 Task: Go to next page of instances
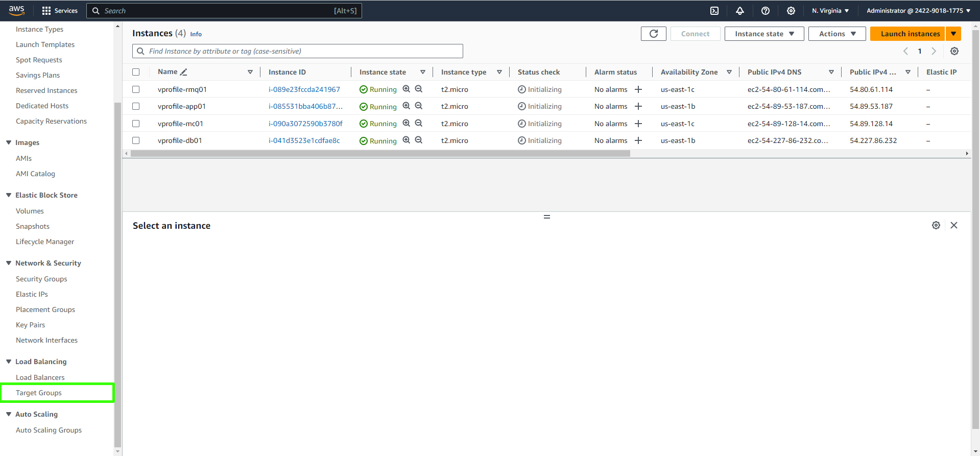934,51
